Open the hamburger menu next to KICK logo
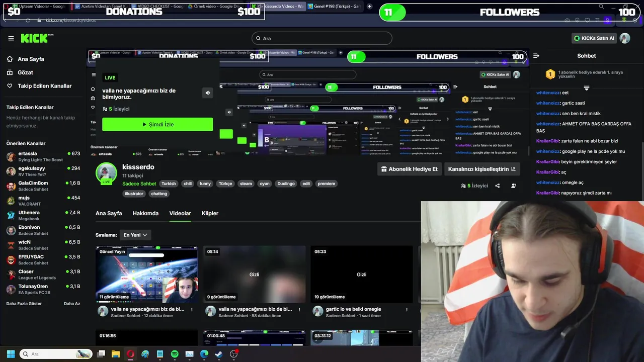This screenshot has width=644, height=362. coord(11,38)
